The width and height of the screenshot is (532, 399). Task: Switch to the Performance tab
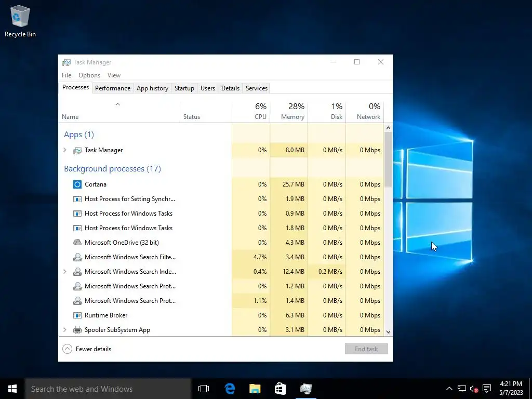(113, 88)
